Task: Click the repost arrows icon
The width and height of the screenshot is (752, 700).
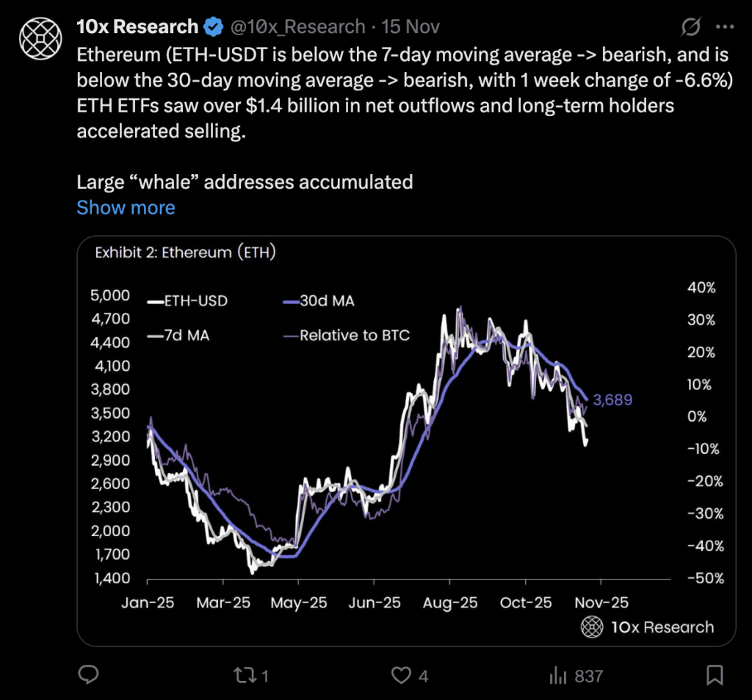Action: (x=244, y=674)
